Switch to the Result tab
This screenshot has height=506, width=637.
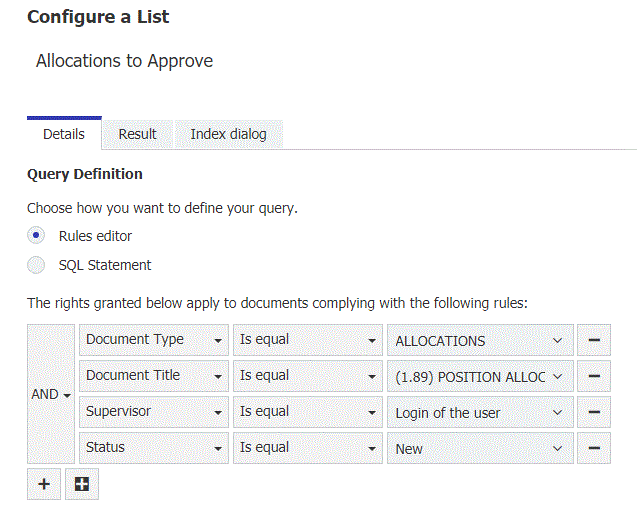click(x=137, y=134)
